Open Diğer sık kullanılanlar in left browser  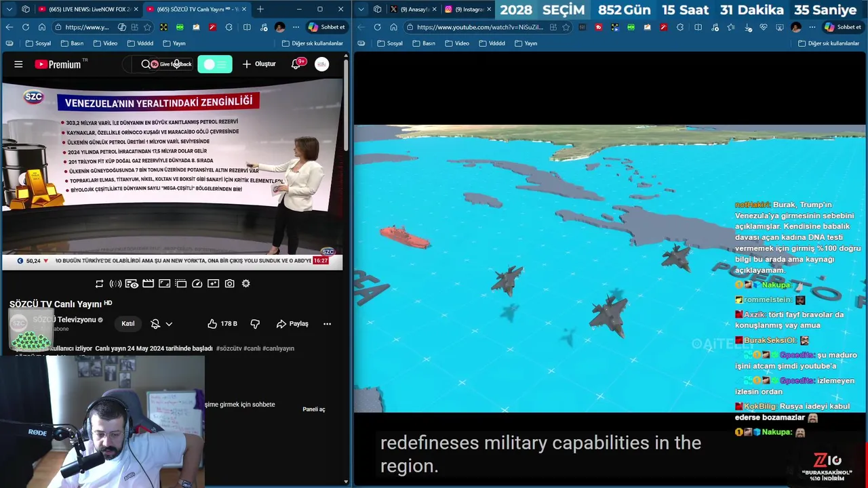tap(313, 43)
